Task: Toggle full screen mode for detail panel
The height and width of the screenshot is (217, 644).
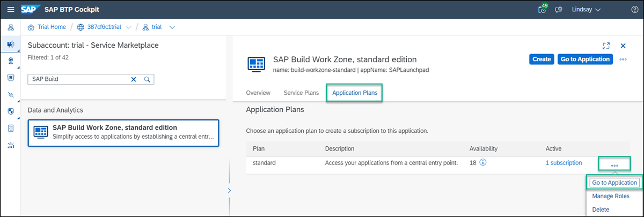Action: pyautogui.click(x=606, y=46)
